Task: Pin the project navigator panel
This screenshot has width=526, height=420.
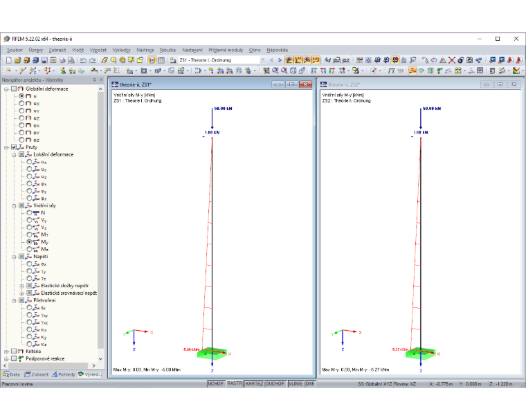Action: (x=95, y=80)
